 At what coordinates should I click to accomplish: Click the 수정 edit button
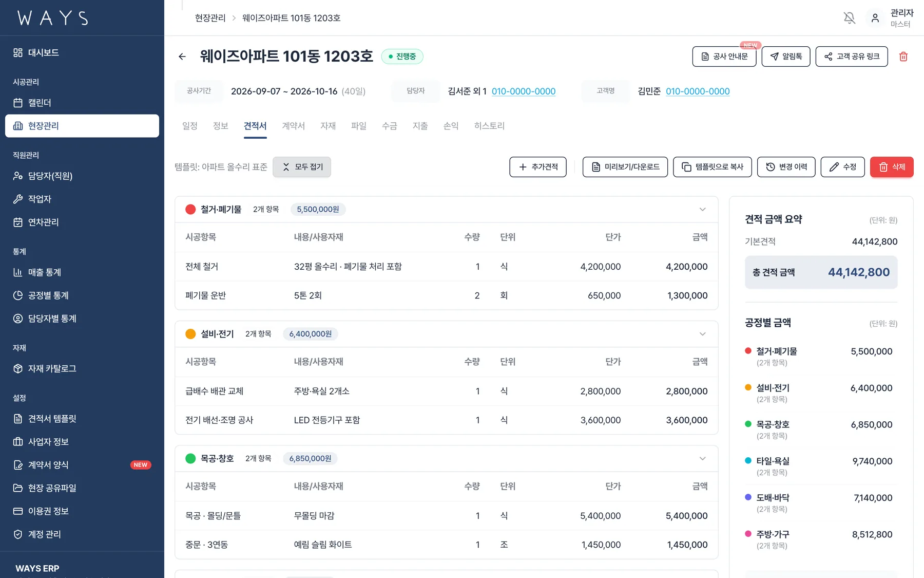[843, 167]
